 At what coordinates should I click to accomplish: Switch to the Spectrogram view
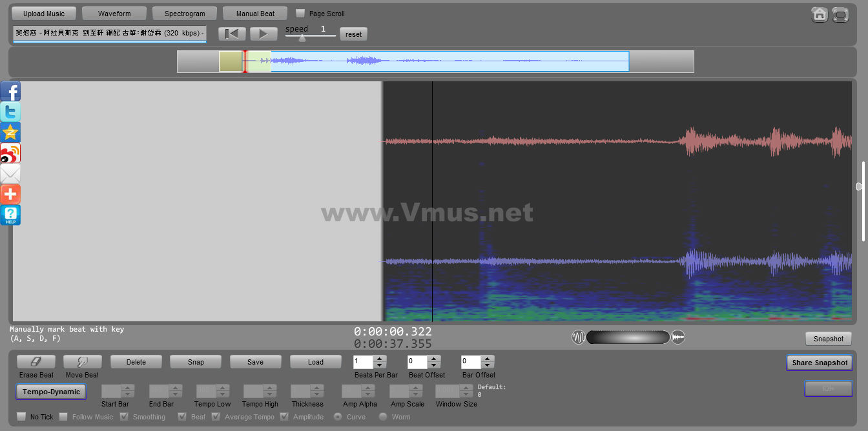pos(185,14)
